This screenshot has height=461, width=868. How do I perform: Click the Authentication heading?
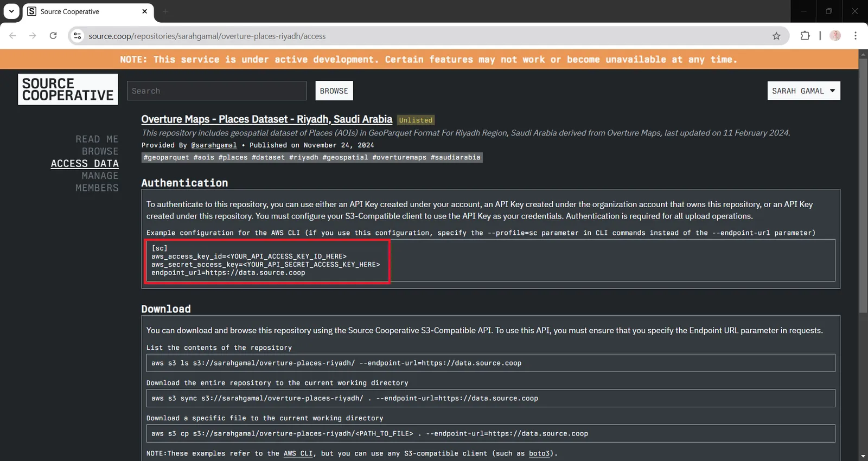(184, 183)
